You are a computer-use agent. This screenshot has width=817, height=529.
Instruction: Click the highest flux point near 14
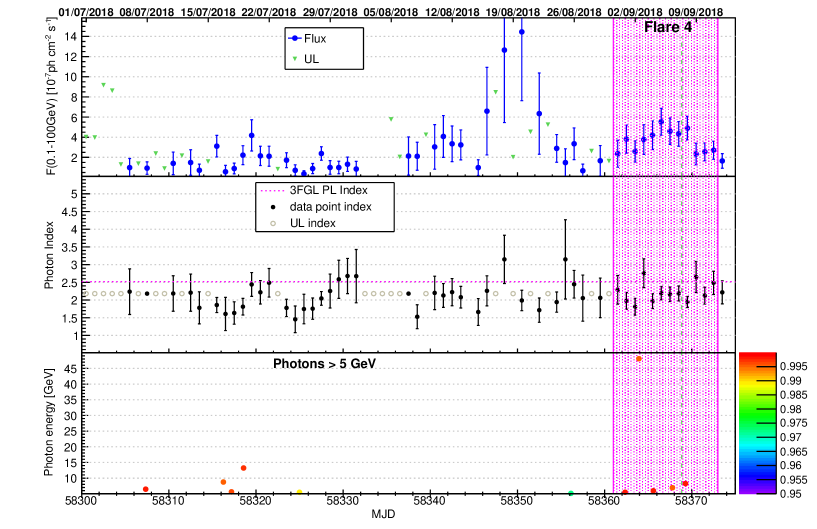pos(522,32)
